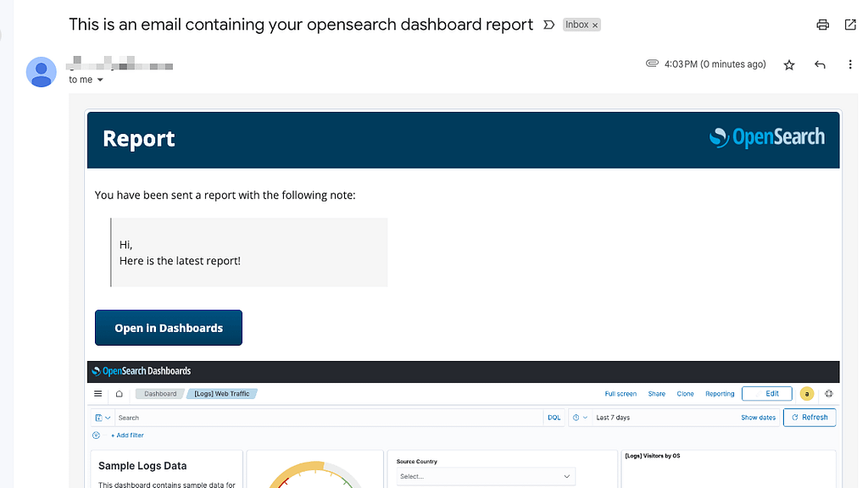Open the email in a new window
Image resolution: width=868 pixels, height=488 pixels.
tap(850, 25)
